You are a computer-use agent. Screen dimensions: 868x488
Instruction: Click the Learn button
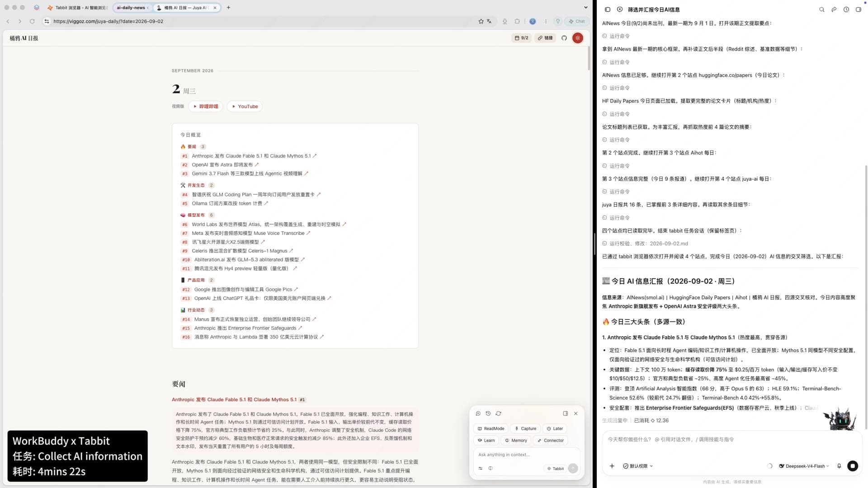point(486,441)
